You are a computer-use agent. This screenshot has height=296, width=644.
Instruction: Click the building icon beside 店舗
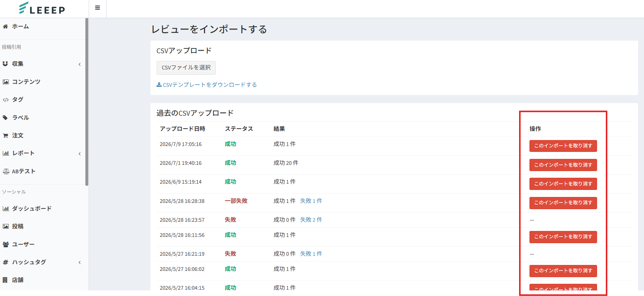click(x=5, y=280)
